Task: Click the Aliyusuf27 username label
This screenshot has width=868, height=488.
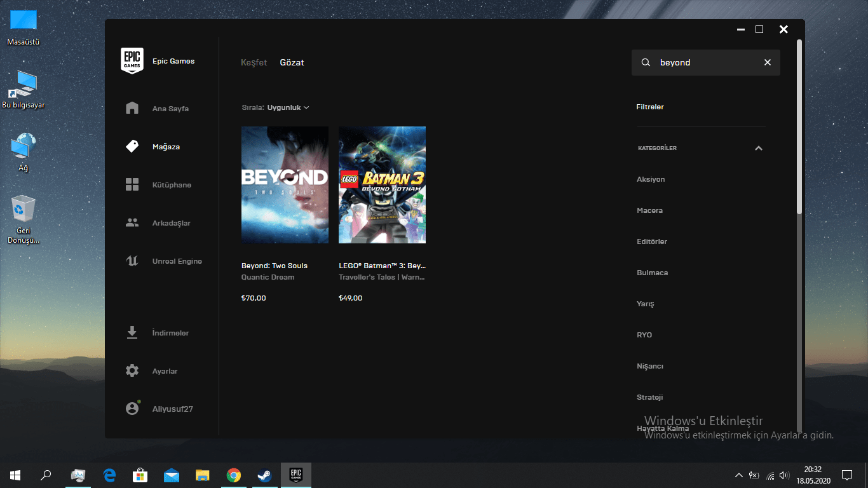Action: [172, 409]
